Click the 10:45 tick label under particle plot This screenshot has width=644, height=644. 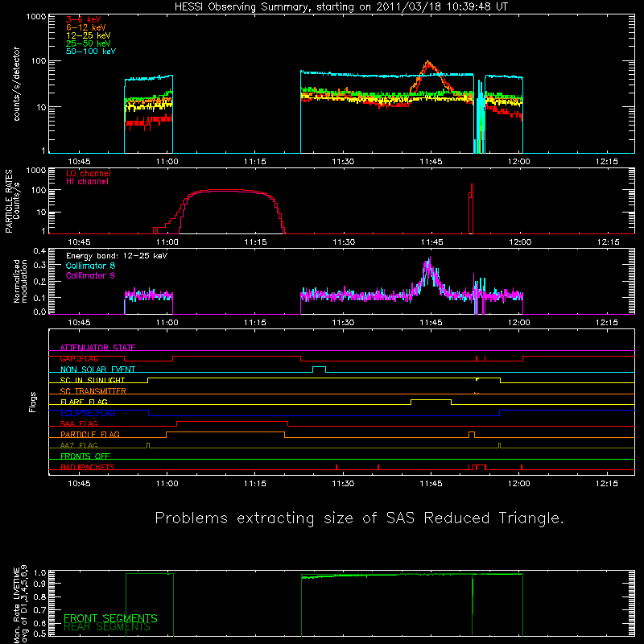point(79,242)
